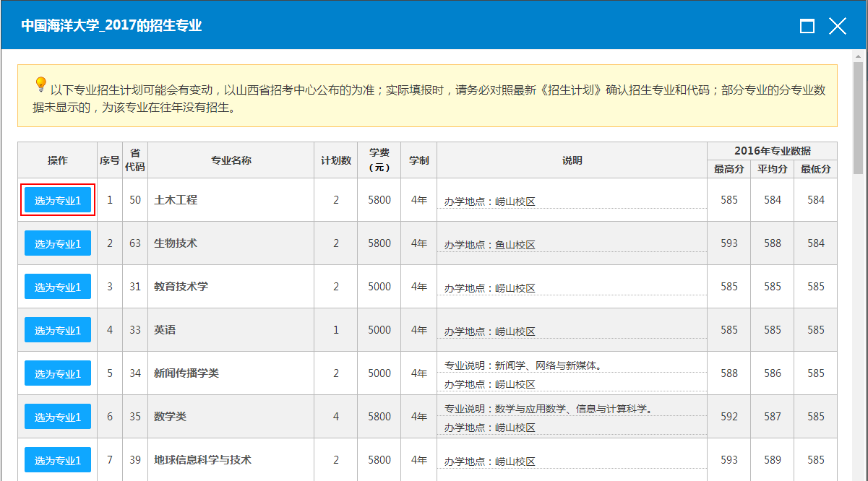The height and width of the screenshot is (481, 868).
Task: Click the 平均分 column header
Action: coord(772,169)
